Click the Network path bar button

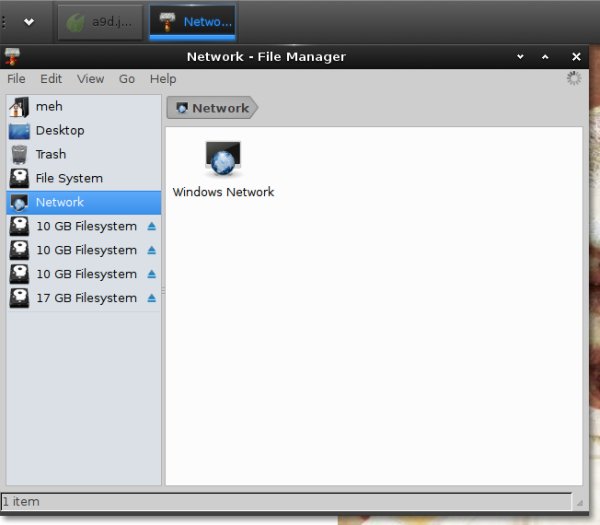[212, 108]
